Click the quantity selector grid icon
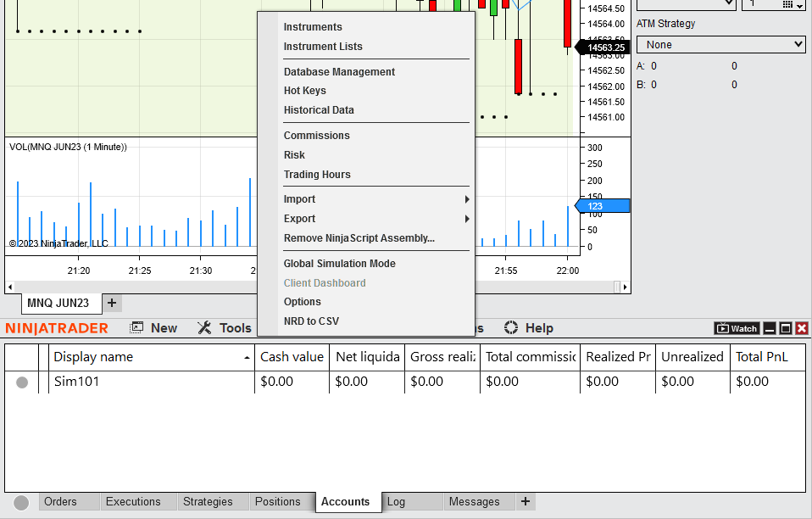Viewport: 812px width, 519px height. [x=788, y=4]
